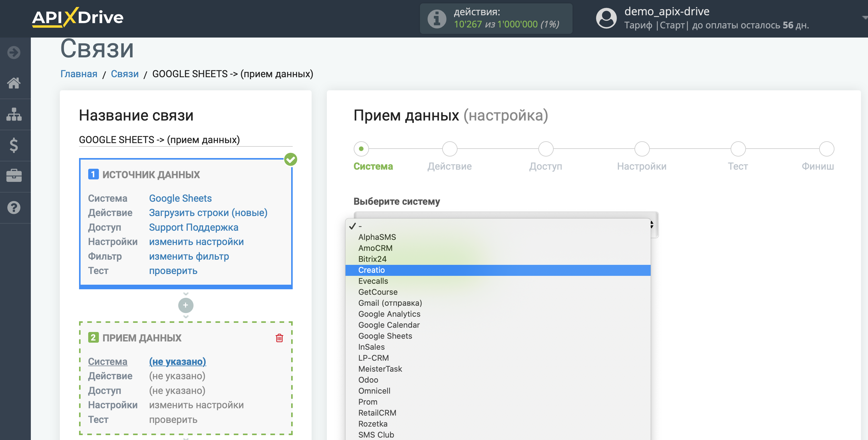Choose Prom from the system list
The height and width of the screenshot is (440, 868).
click(498, 402)
